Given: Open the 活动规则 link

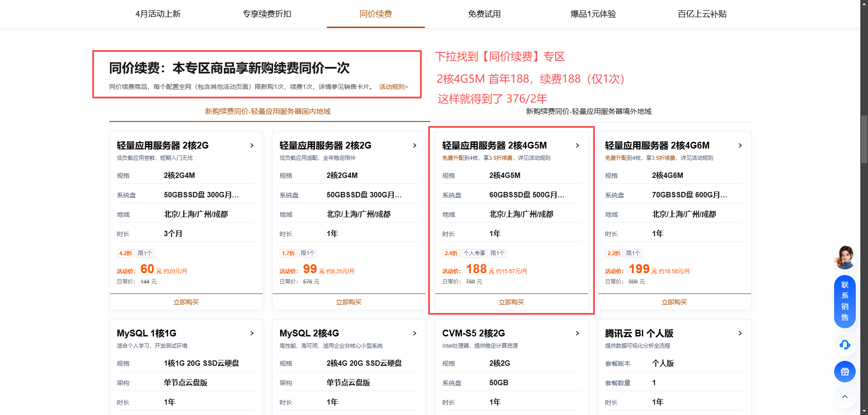Looking at the screenshot, I should [x=393, y=86].
